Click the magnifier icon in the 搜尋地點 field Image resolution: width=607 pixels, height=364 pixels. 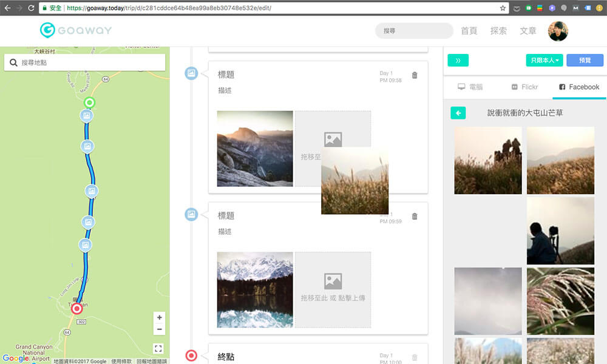pyautogui.click(x=13, y=62)
